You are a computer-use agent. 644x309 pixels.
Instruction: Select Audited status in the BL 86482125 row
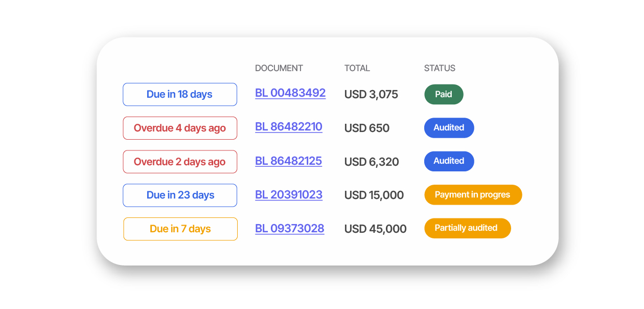tap(449, 161)
